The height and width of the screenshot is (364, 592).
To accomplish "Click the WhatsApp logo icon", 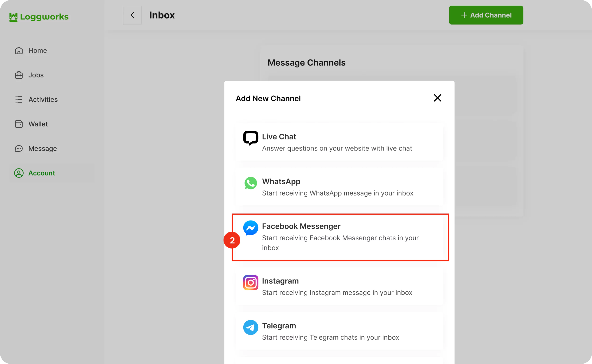I will 251,183.
